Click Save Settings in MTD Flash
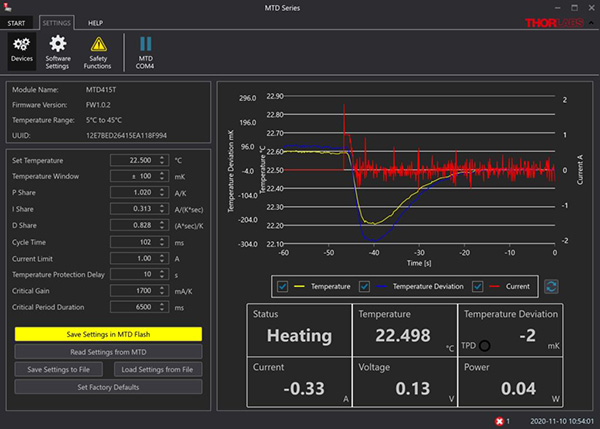The width and height of the screenshot is (600, 429). (108, 333)
